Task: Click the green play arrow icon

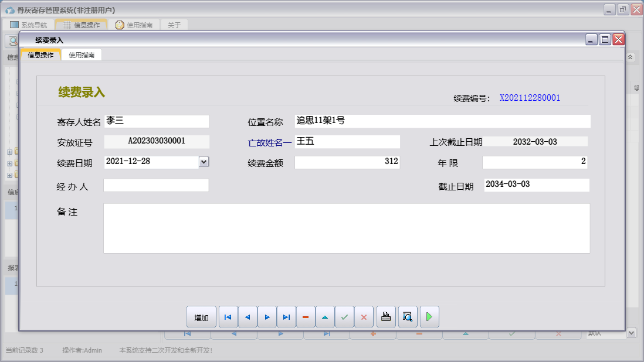Action: pyautogui.click(x=429, y=317)
